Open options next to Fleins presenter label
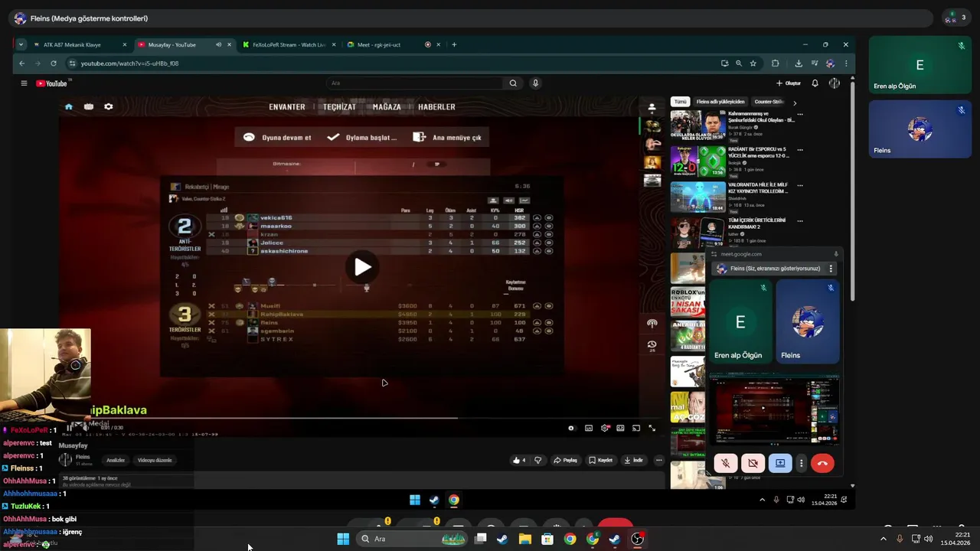The width and height of the screenshot is (980, 551). click(x=831, y=269)
